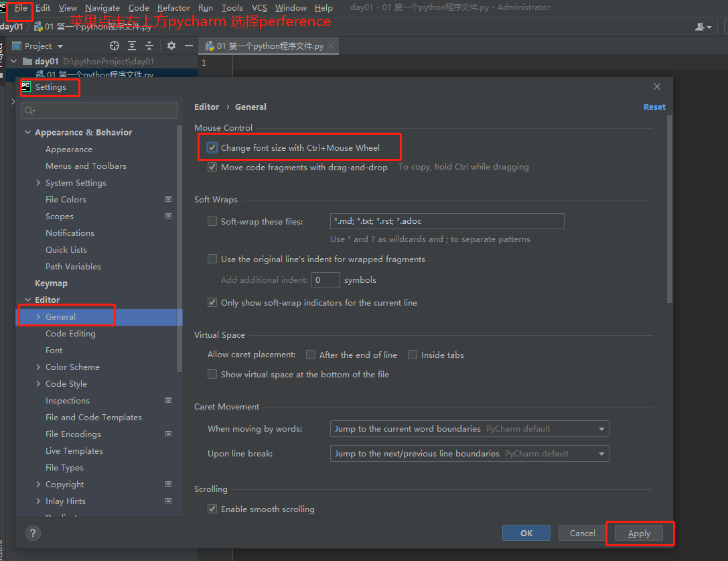Click the settings tree vertical scrollbar
Image resolution: width=728 pixels, height=561 pixels.
pos(179,248)
